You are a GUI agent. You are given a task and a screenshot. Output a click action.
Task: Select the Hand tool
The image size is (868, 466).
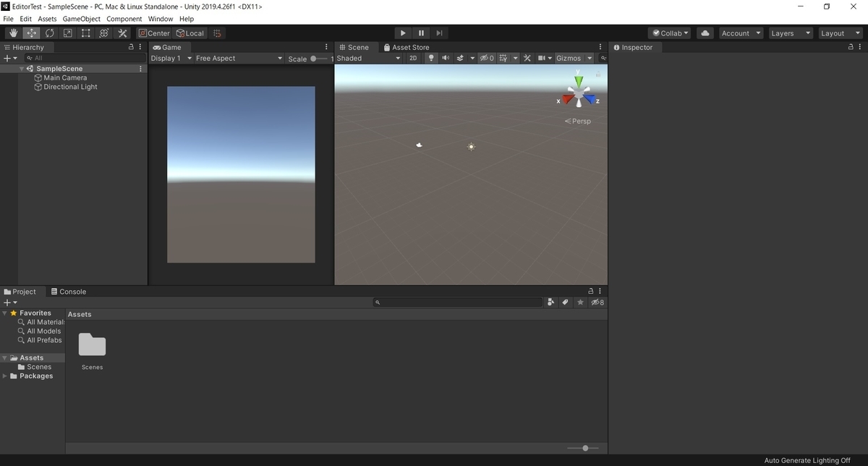point(13,33)
